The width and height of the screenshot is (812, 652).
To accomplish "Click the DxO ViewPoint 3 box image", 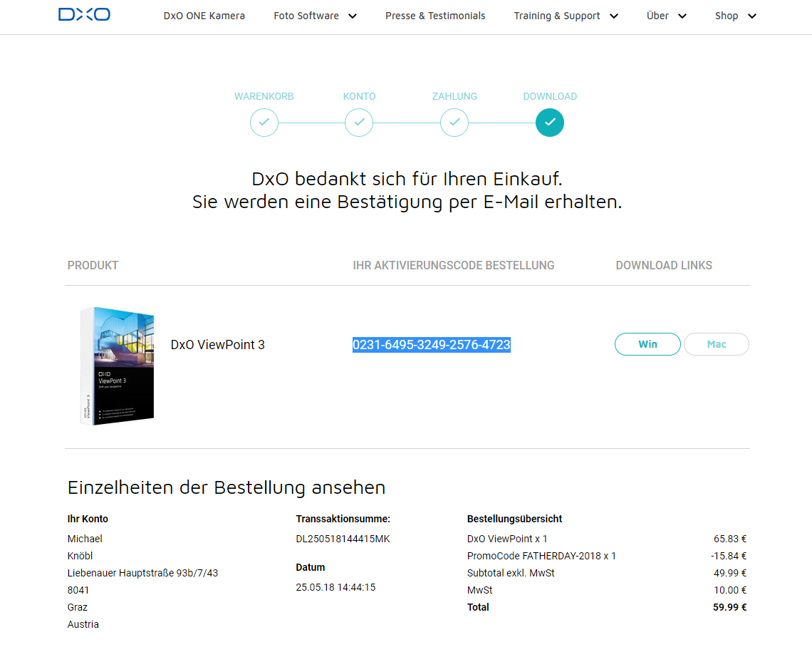I will (118, 366).
